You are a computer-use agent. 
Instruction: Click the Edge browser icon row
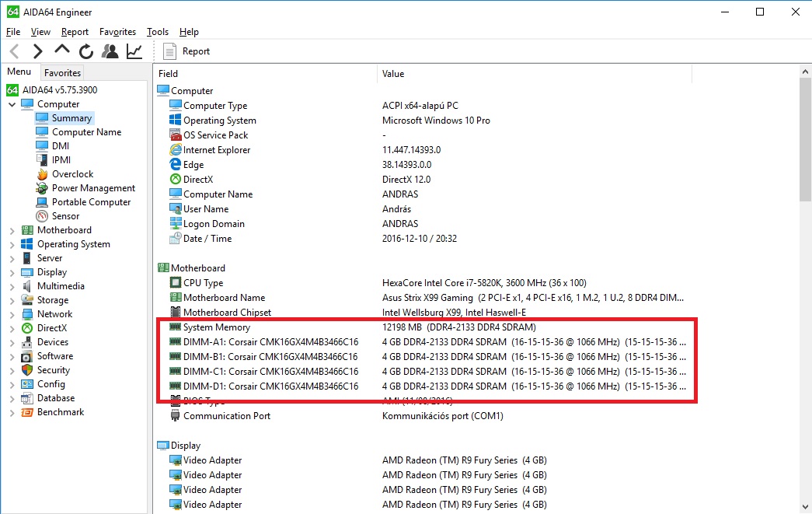click(176, 165)
